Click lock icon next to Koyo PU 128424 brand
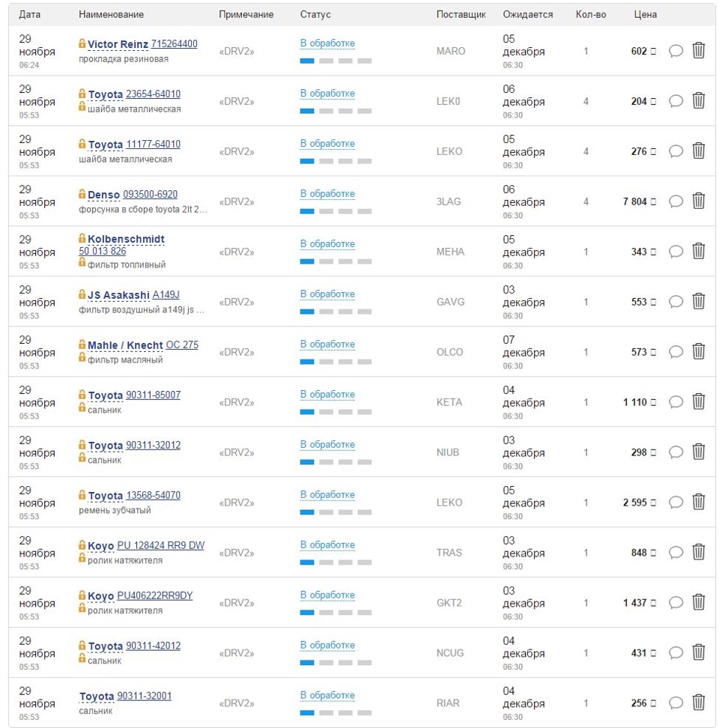Viewport: 719px width, 728px height. (82, 545)
